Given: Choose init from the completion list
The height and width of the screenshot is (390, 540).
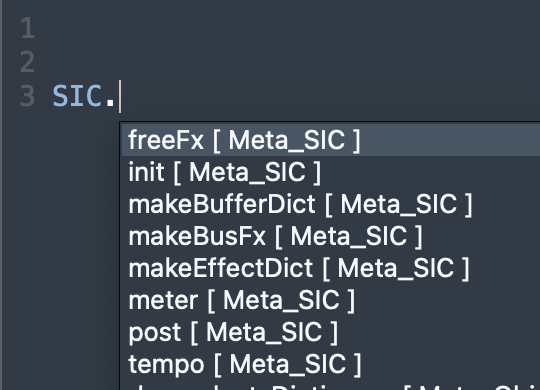Looking at the screenshot, I should pyautogui.click(x=331, y=172).
